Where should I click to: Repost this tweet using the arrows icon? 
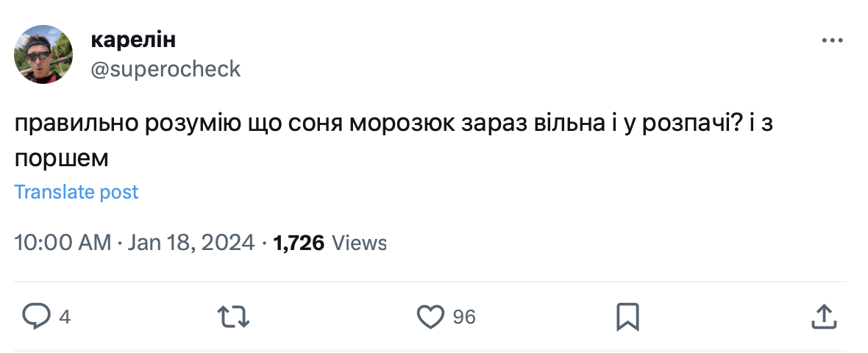235,317
